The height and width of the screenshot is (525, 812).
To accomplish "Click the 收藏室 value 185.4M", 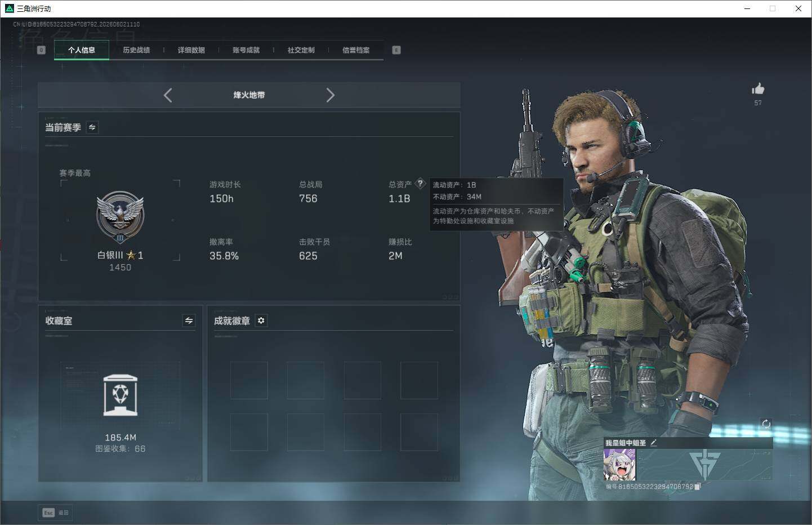I will (x=121, y=438).
